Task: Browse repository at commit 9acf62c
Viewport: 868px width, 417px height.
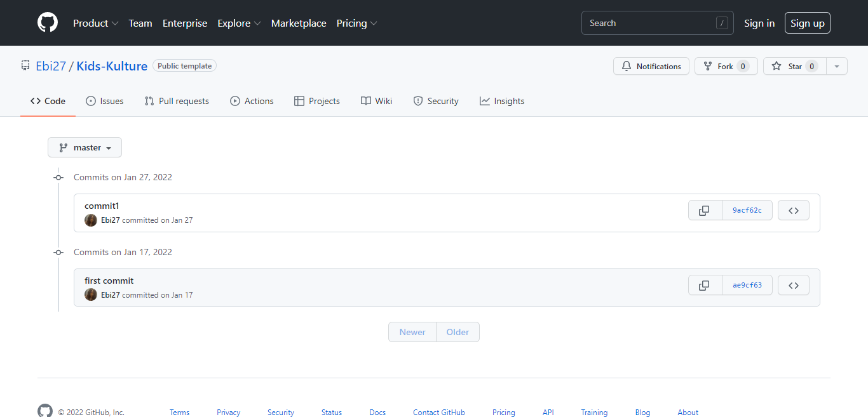Action: (794, 210)
